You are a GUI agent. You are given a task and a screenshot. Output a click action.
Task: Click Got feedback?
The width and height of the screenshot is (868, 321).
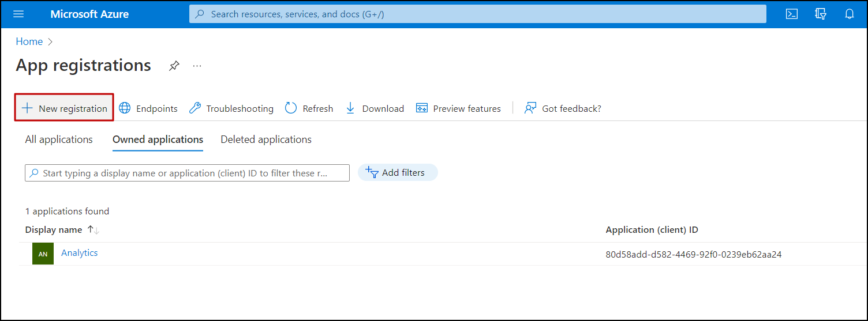coord(563,108)
